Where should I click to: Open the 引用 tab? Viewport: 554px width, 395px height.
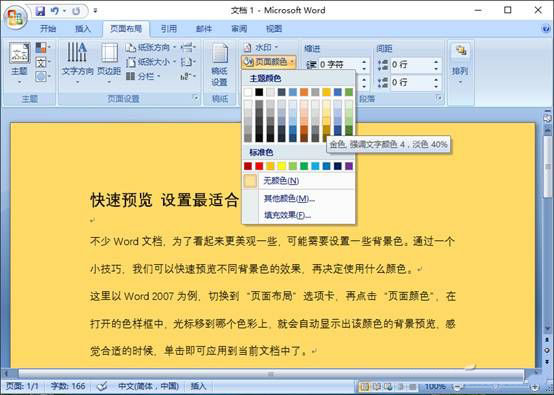point(169,29)
